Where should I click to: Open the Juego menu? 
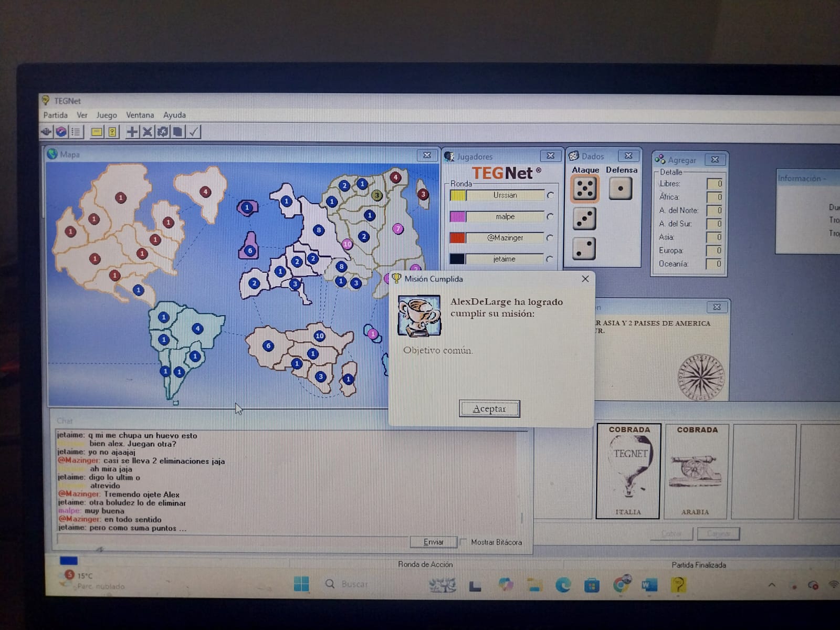click(x=107, y=115)
